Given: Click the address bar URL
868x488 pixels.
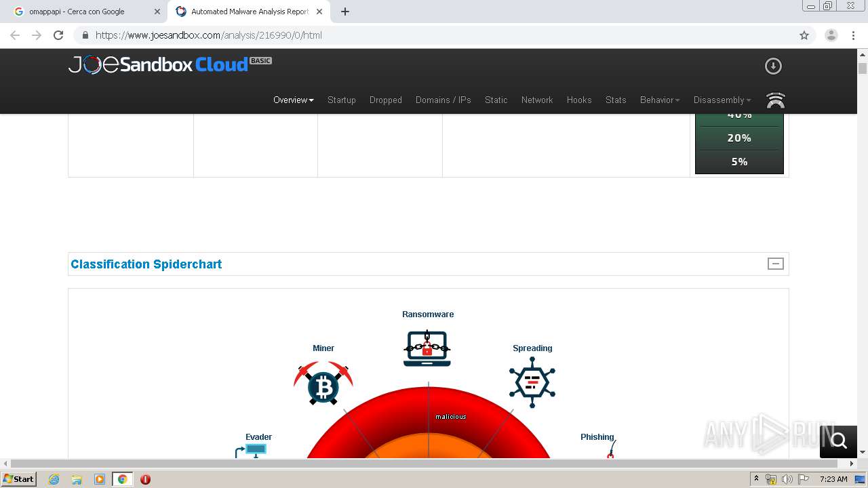Looking at the screenshot, I should (208, 35).
